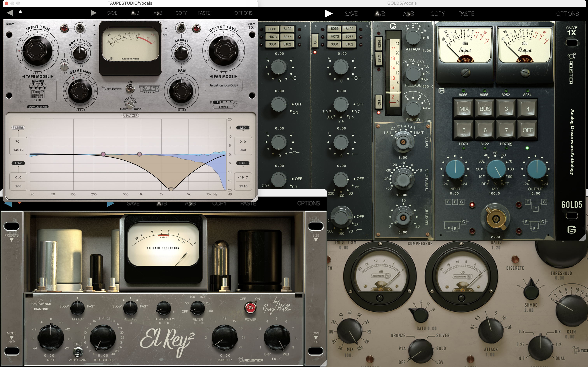The height and width of the screenshot is (367, 588).
Task: Click the Acustica logo on Taupe panel
Action: point(112,89)
